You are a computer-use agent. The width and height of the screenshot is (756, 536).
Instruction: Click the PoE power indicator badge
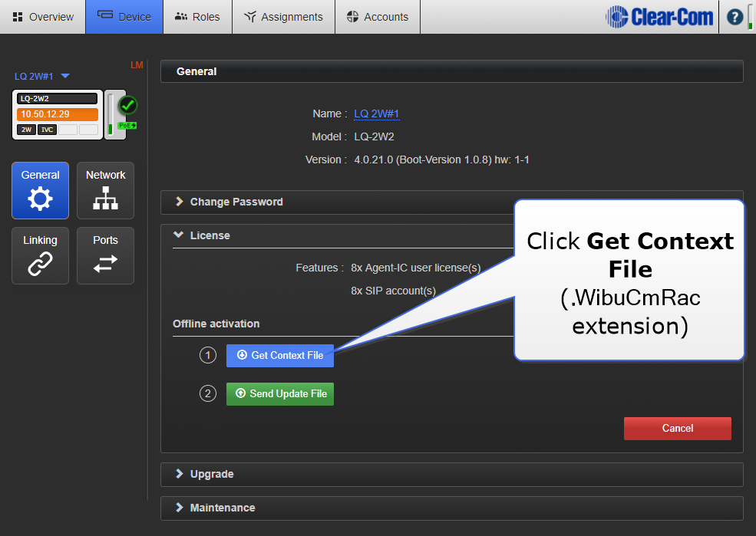pos(127,125)
